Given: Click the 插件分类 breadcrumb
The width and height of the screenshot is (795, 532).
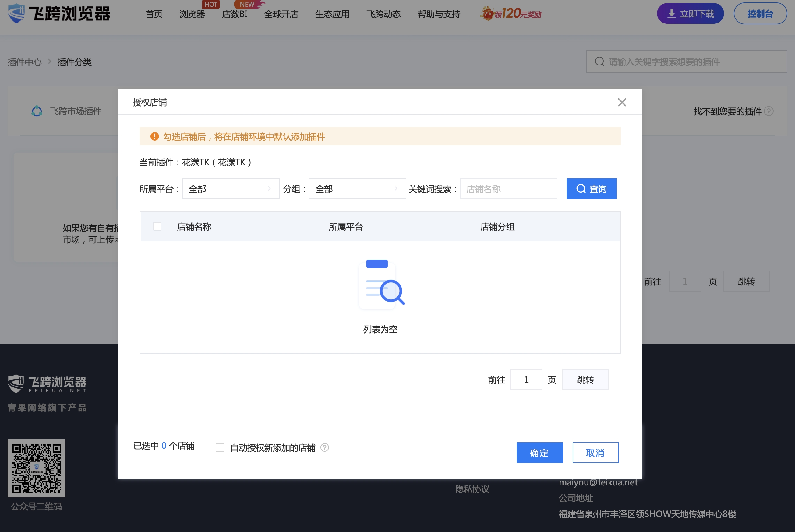Looking at the screenshot, I should pyautogui.click(x=74, y=62).
